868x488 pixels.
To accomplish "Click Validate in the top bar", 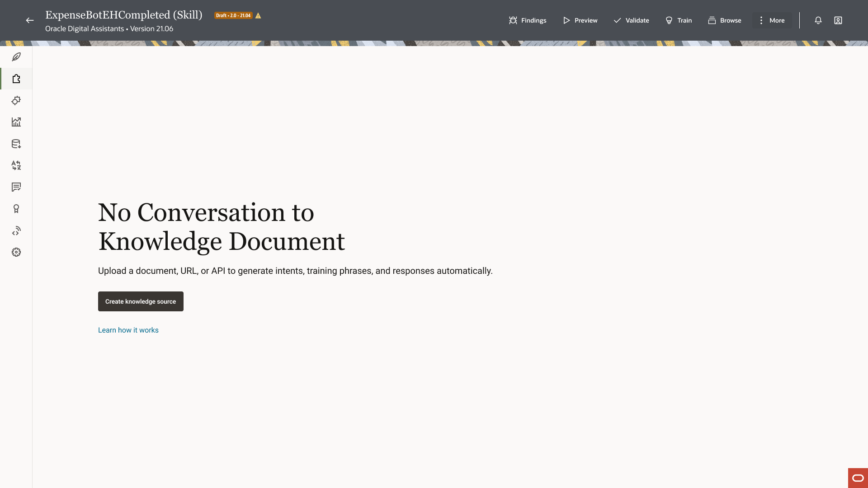I will coord(631,20).
